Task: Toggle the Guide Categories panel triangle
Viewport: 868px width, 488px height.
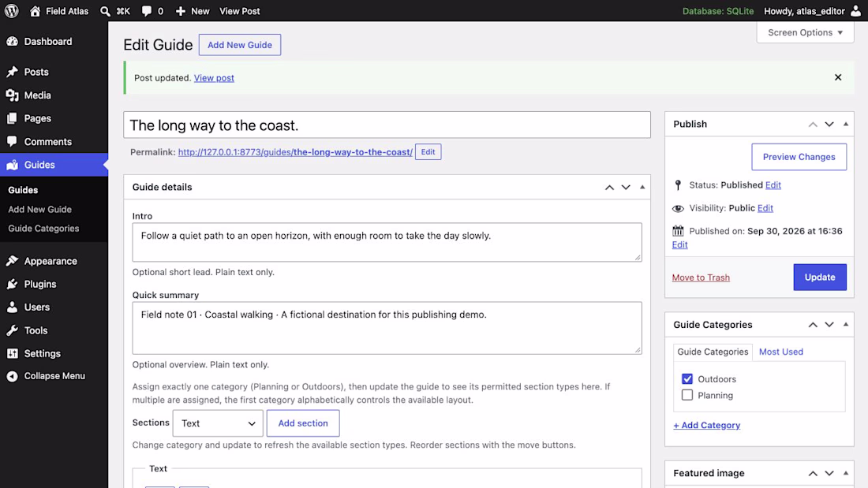Action: 846,325
